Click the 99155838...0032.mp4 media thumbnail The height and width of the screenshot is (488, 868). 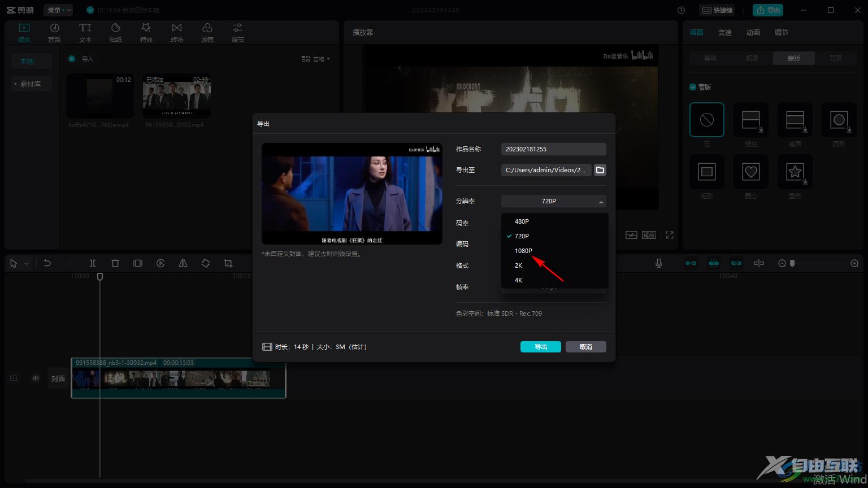[x=177, y=96]
